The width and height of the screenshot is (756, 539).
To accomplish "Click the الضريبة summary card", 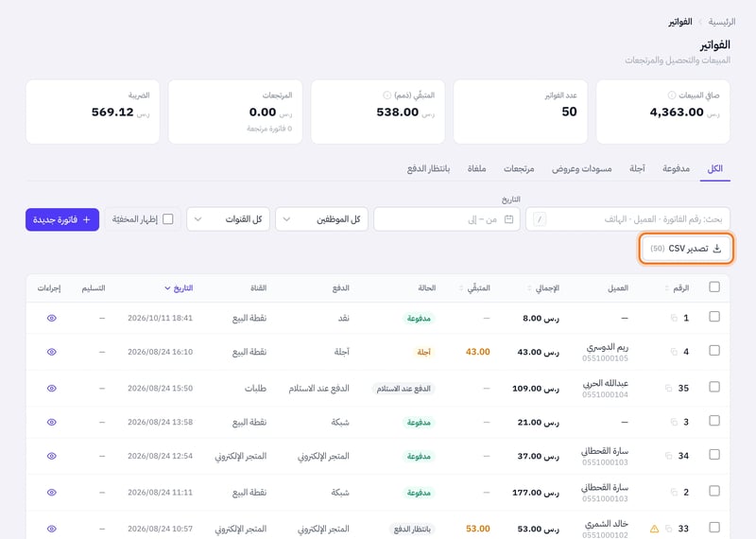I will click(x=93, y=112).
